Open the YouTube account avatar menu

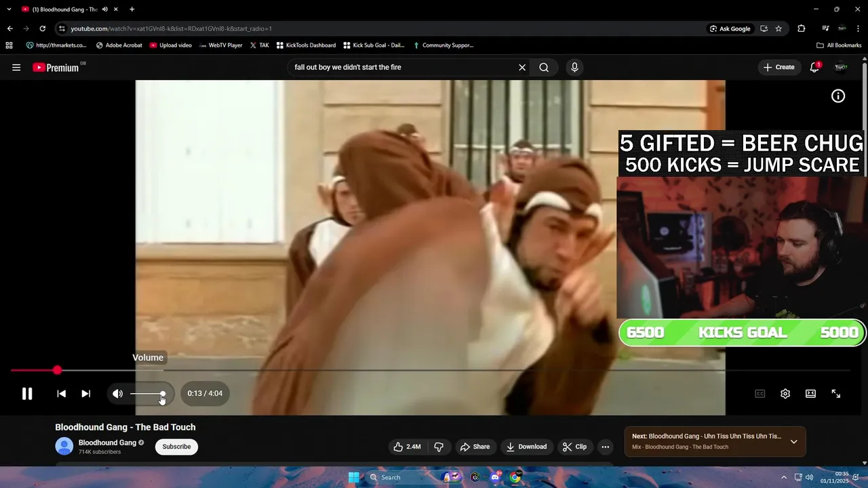(x=841, y=67)
